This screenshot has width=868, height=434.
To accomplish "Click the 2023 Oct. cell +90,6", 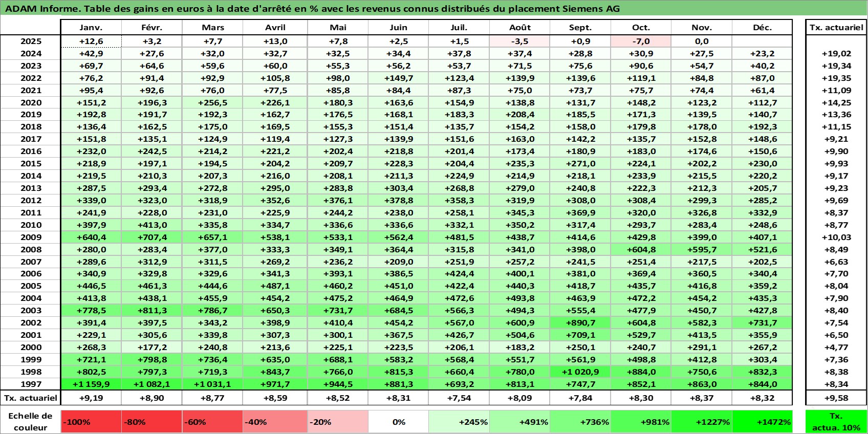I will click(x=641, y=66).
